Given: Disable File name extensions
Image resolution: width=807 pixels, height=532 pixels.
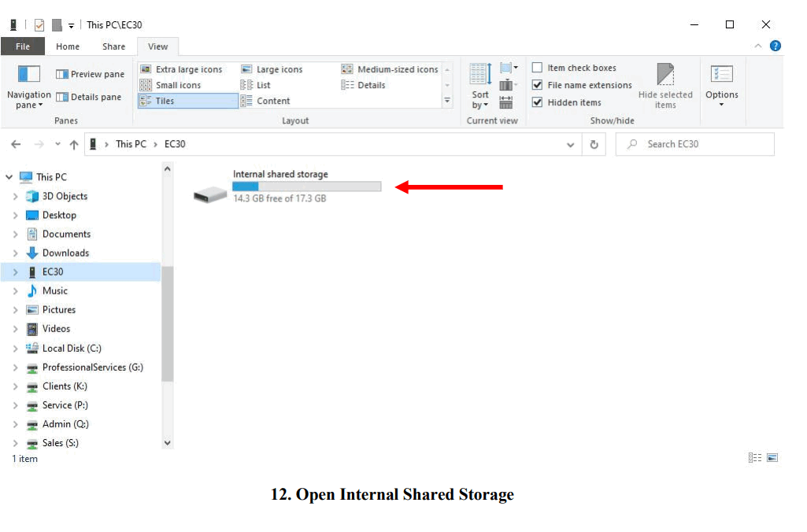Looking at the screenshot, I should 538,84.
